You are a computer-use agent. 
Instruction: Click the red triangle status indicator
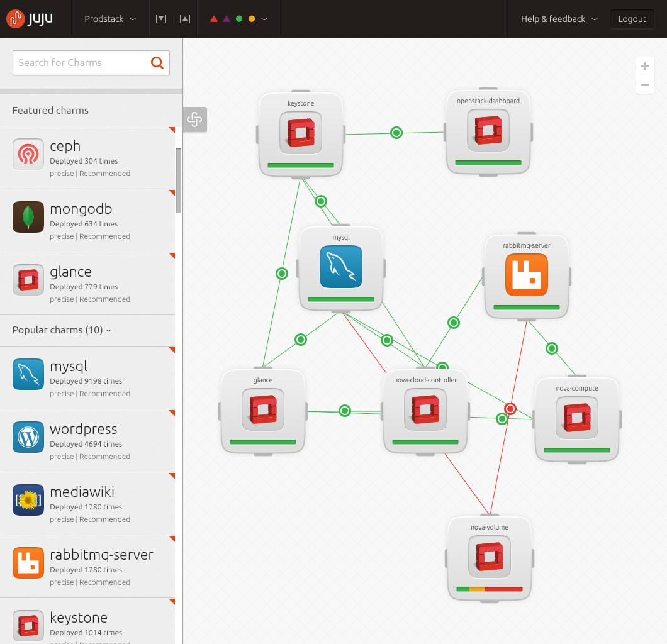tap(214, 19)
